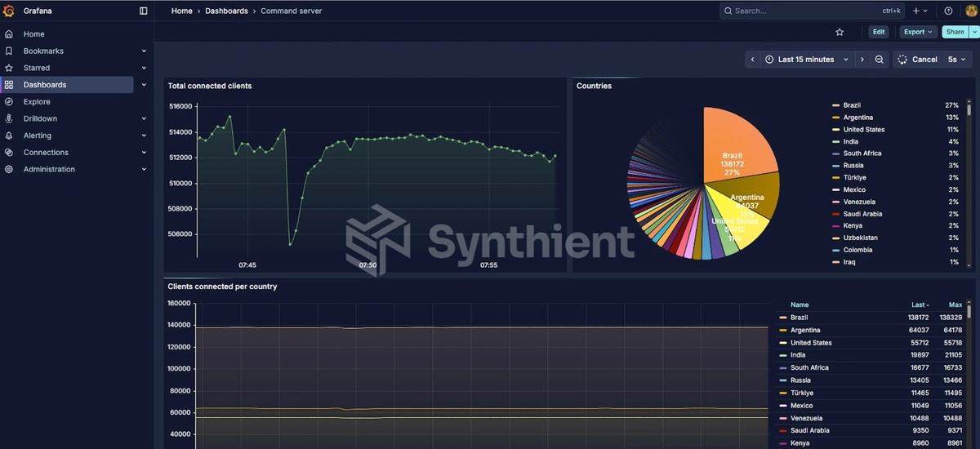Toggle Argentina series in the table legend
This screenshot has width=980, height=449.
tap(805, 330)
